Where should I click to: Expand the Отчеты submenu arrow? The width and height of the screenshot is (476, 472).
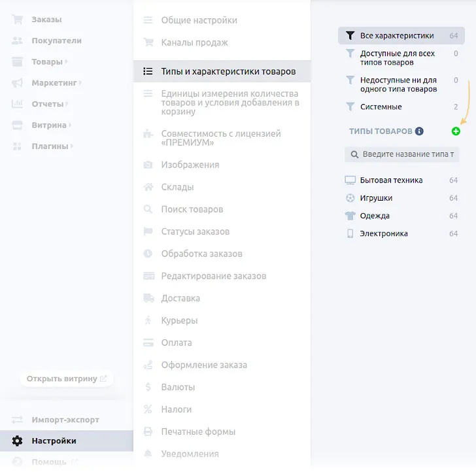pyautogui.click(x=67, y=104)
